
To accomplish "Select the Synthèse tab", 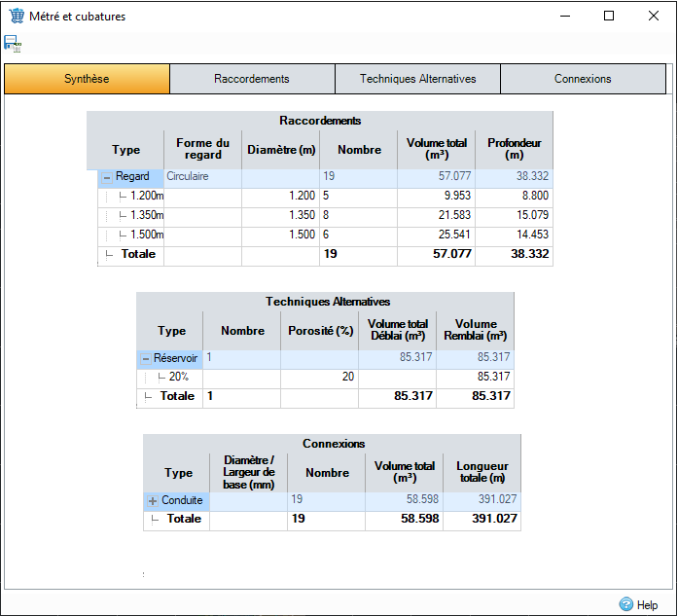I will pyautogui.click(x=87, y=79).
